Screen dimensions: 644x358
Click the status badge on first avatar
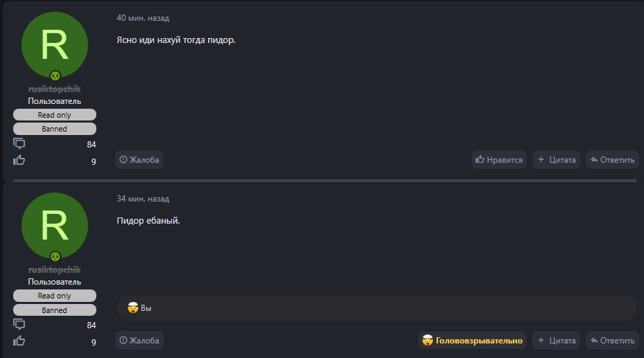tap(55, 75)
